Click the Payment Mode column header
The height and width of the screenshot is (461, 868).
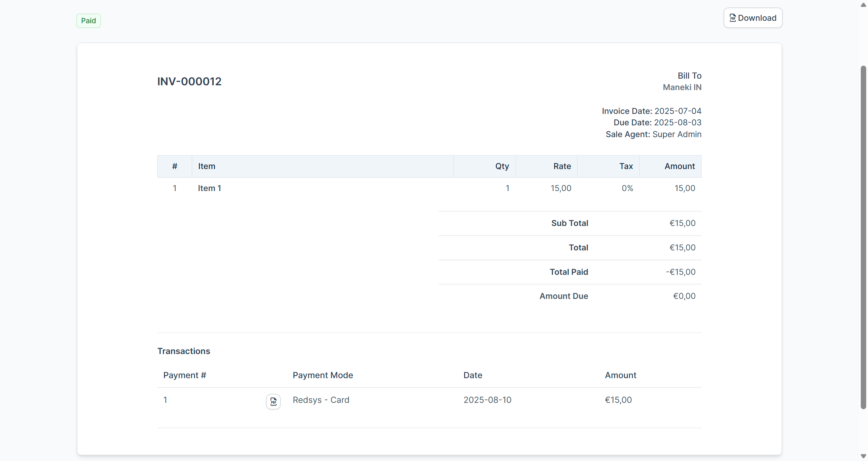[x=322, y=375]
